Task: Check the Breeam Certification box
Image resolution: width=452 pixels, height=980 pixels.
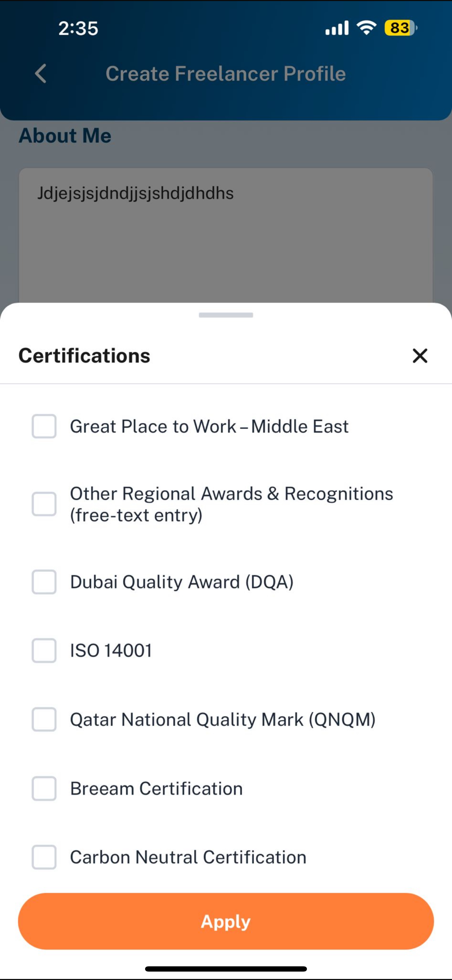Action: pyautogui.click(x=44, y=788)
